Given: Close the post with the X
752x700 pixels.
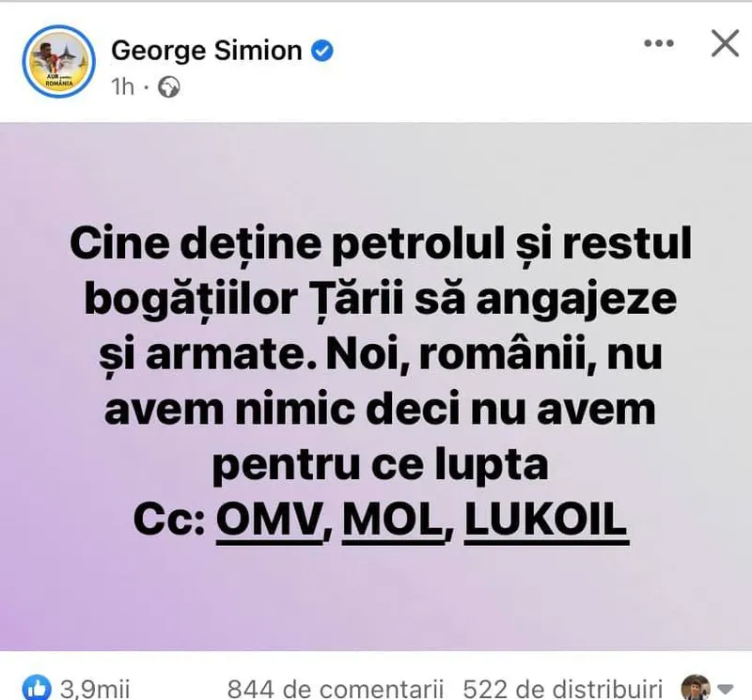Looking at the screenshot, I should click(x=725, y=43).
